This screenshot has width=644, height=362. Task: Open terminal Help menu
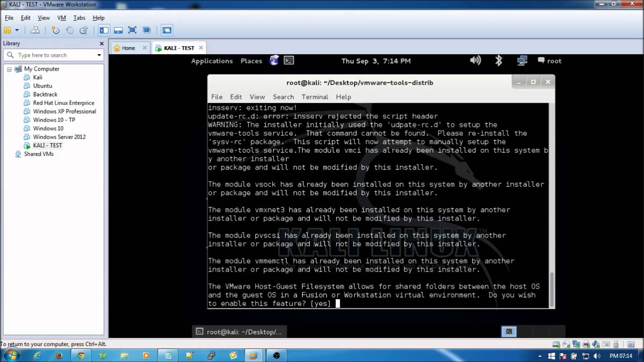click(344, 97)
